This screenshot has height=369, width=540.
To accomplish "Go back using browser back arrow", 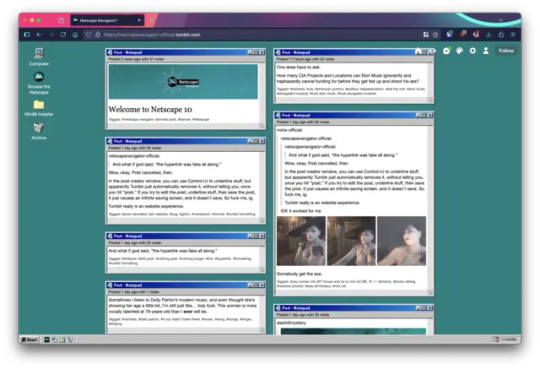I will (x=39, y=34).
